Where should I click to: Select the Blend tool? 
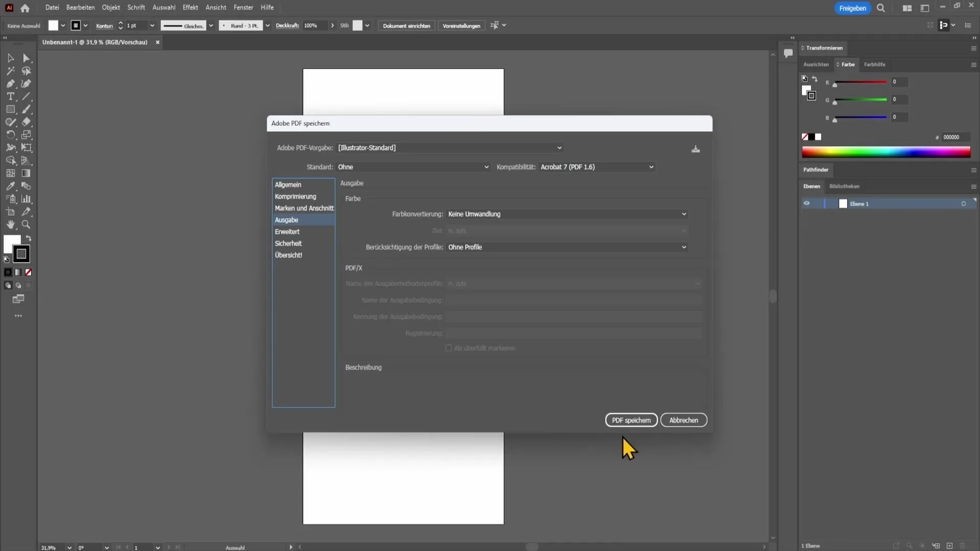tap(27, 186)
